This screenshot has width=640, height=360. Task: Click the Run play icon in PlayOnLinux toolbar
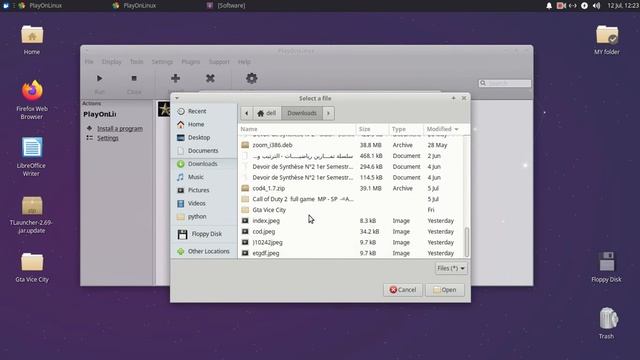coord(99,78)
